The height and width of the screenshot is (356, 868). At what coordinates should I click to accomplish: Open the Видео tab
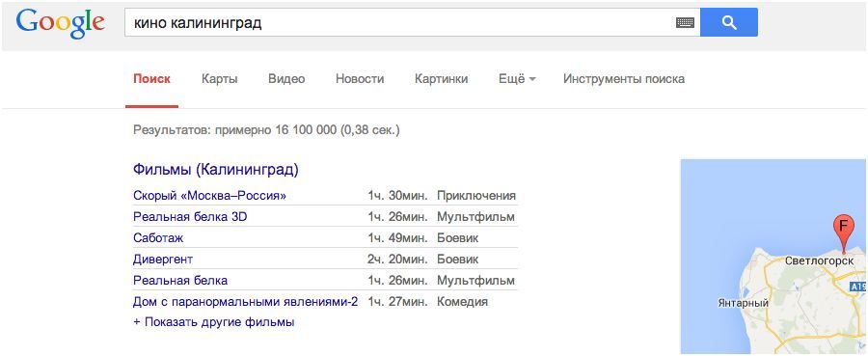286,78
